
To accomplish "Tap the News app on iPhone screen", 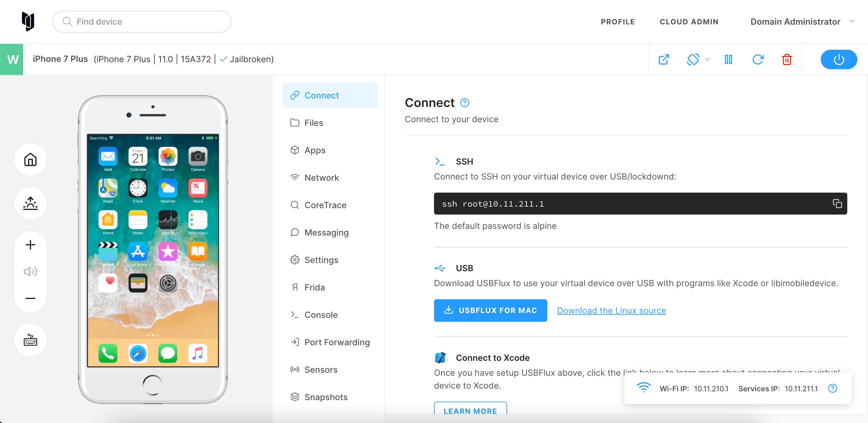I will pyautogui.click(x=198, y=188).
